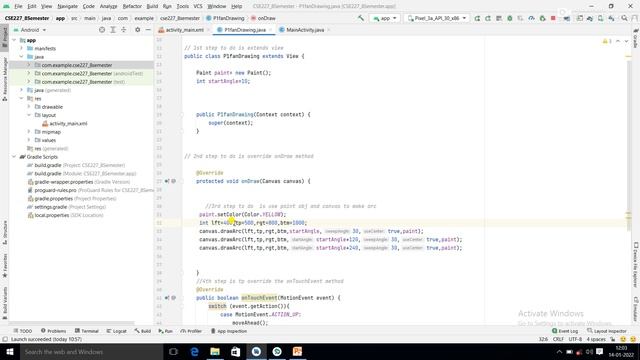This screenshot has height=360, width=640.
Task: Toggle the Favorites side tab
Action: [4, 265]
